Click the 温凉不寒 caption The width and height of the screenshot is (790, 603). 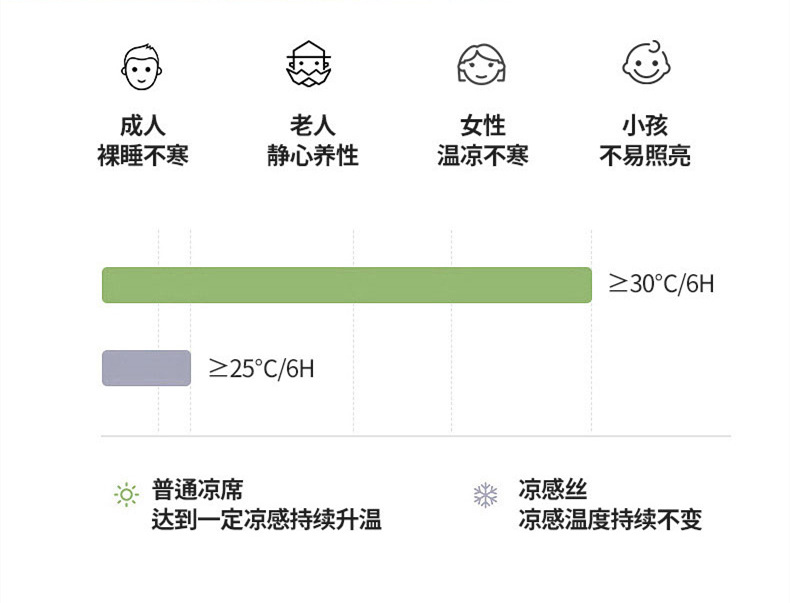(482, 156)
